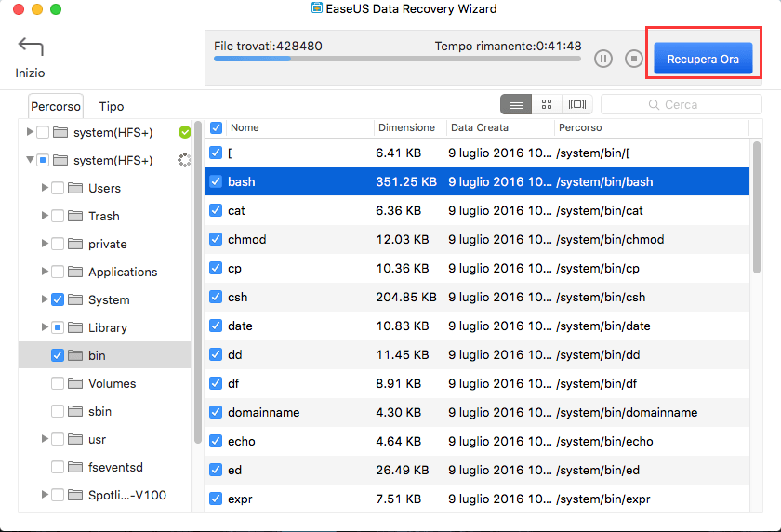
Task: Click the Library folder icon
Action: (x=75, y=327)
